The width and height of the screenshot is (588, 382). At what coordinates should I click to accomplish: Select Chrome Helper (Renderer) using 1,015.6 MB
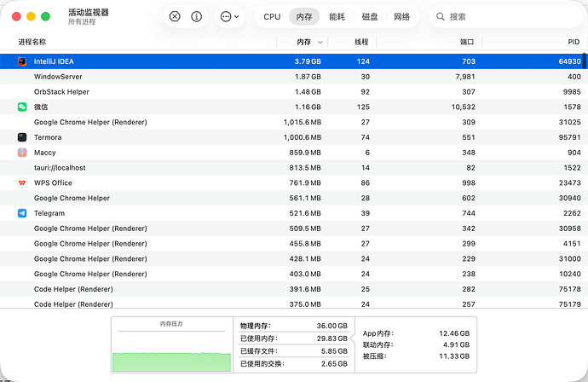(292, 122)
